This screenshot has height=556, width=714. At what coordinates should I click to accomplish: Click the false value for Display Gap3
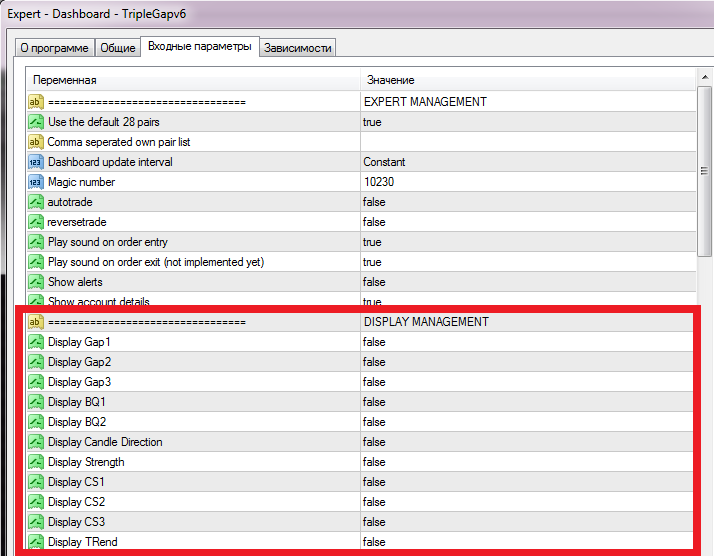click(x=526, y=382)
